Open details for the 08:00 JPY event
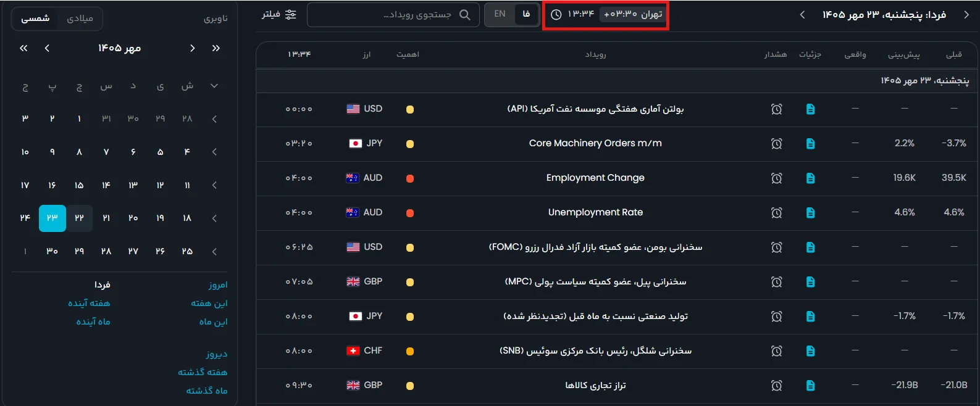This screenshot has width=980, height=406. click(810, 317)
